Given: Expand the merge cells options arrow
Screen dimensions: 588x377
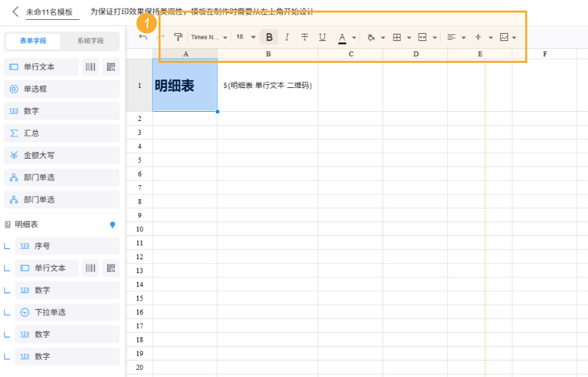Looking at the screenshot, I should coord(434,38).
